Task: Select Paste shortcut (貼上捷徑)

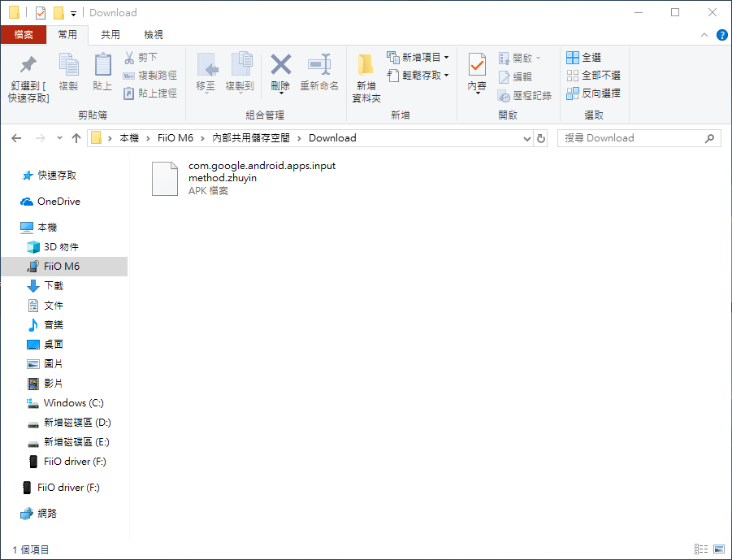Action: coord(149,93)
